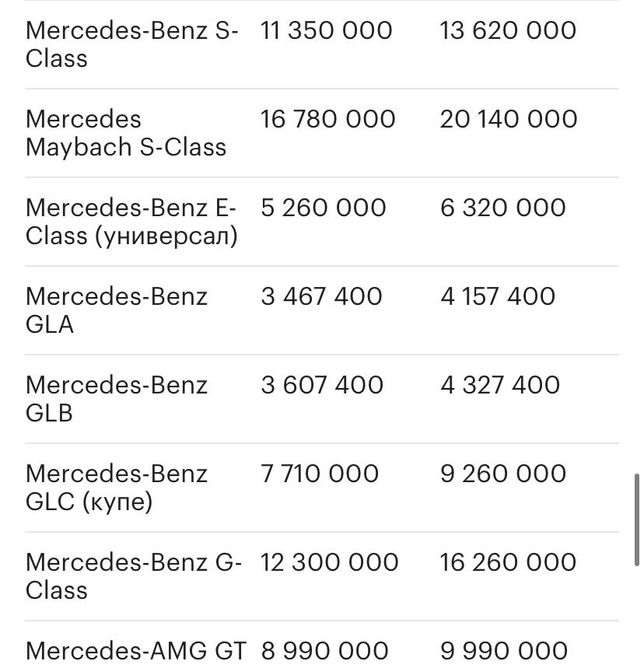Select the 16 260 000 price value
Image resolution: width=644 pixels, height=668 pixels.
(508, 562)
